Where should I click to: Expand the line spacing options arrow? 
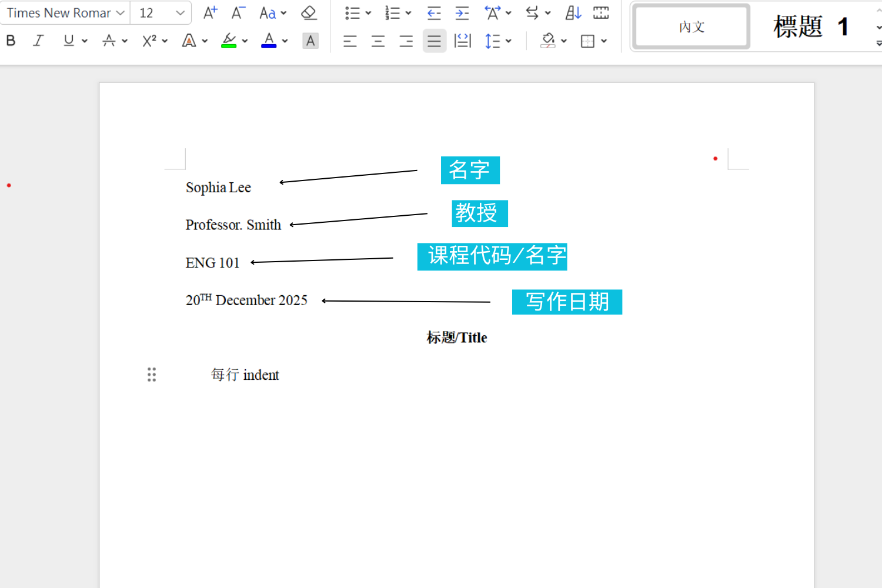pyautogui.click(x=509, y=41)
